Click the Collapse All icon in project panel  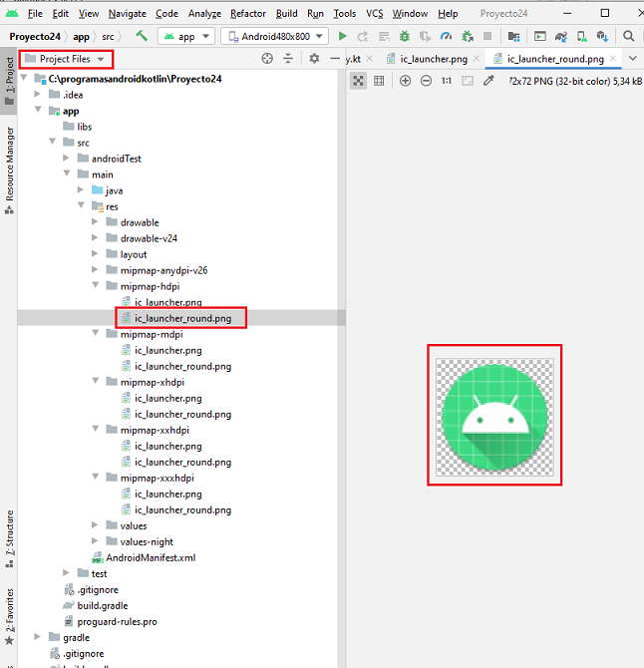pos(288,59)
